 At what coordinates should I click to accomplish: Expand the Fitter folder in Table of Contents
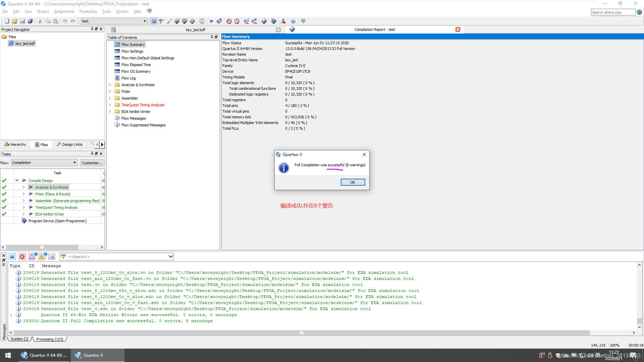pyautogui.click(x=110, y=92)
